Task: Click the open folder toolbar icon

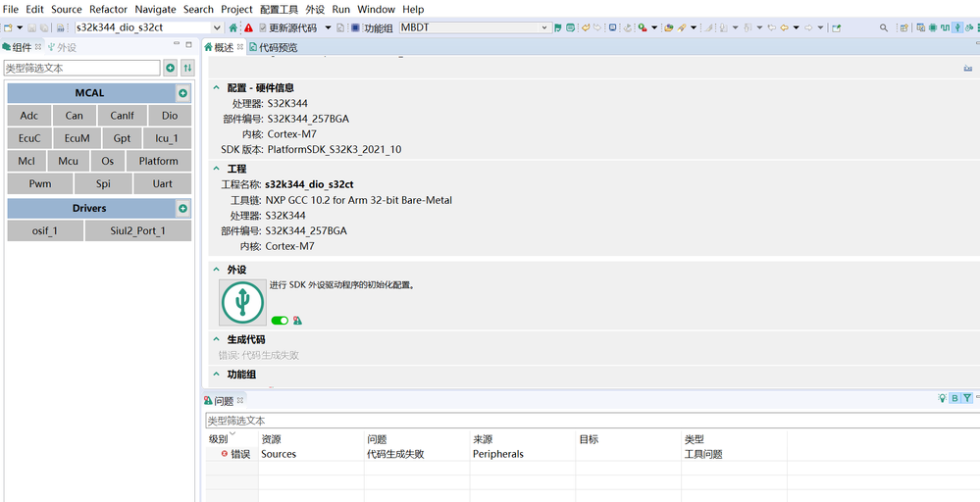Action: [668, 27]
